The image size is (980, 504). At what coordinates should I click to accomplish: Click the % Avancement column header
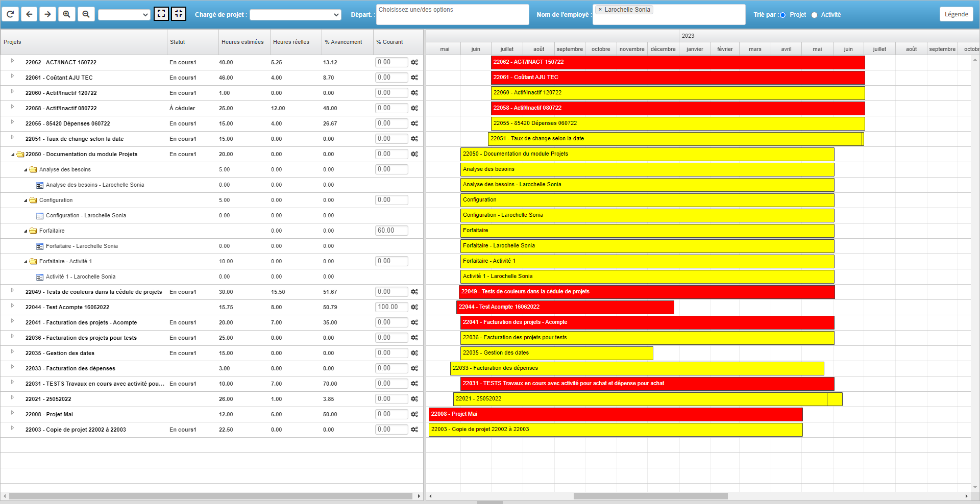pyautogui.click(x=343, y=42)
